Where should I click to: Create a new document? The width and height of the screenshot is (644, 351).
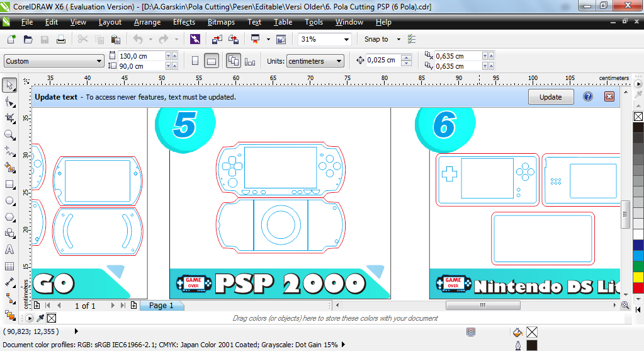tap(11, 39)
